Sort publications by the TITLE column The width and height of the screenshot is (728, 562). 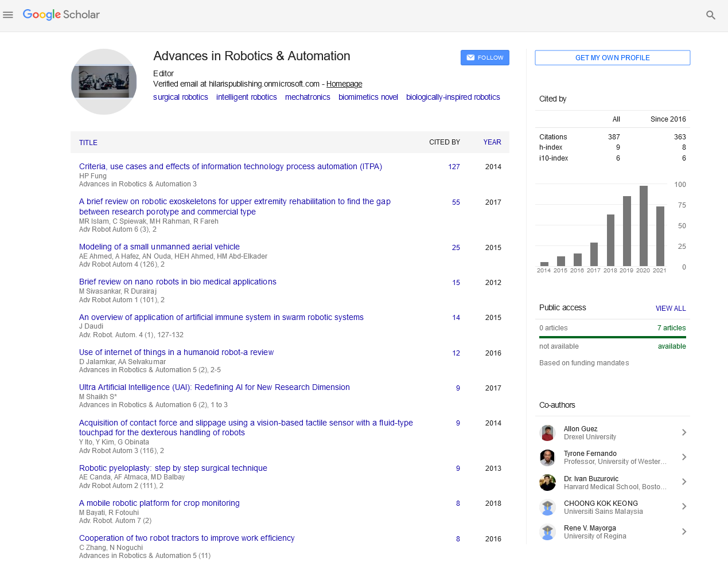(x=88, y=143)
